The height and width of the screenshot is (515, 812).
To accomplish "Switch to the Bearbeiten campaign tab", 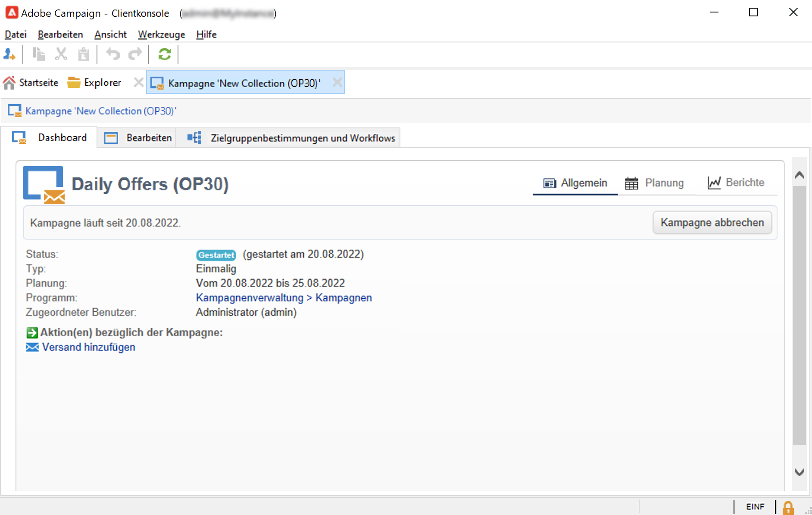I will click(x=137, y=138).
